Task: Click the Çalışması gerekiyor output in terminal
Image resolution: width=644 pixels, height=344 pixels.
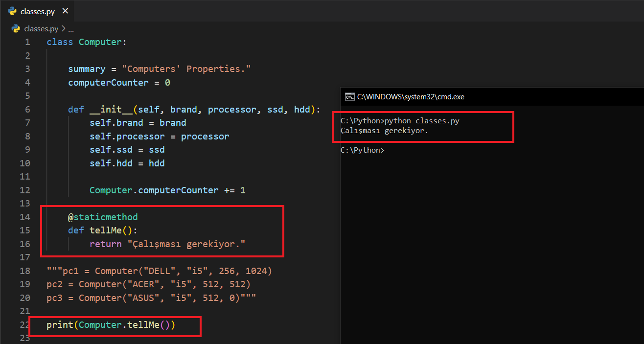Action: 384,131
